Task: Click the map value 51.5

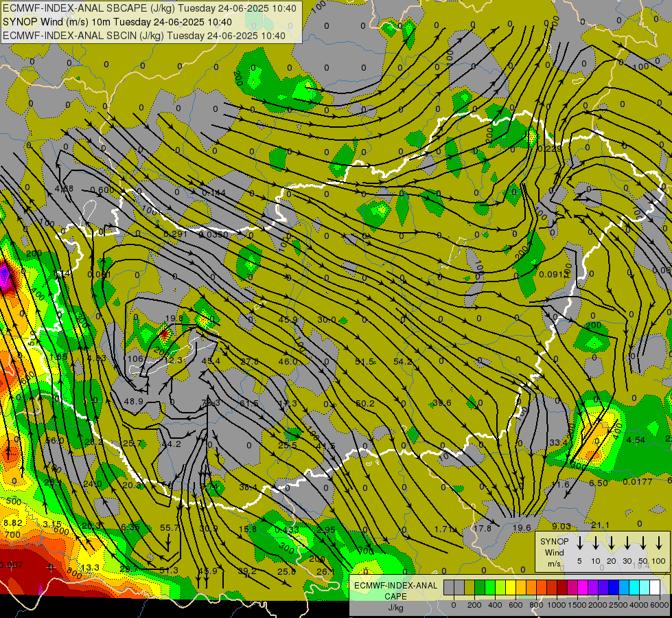Action: tap(364, 362)
